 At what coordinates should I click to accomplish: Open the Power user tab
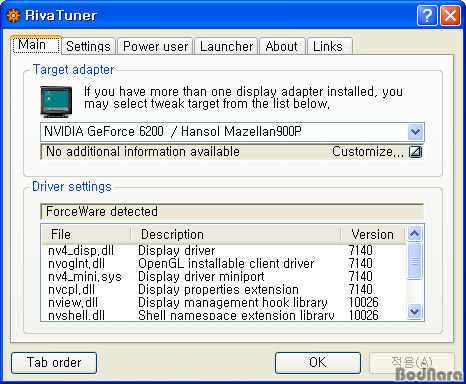click(155, 46)
